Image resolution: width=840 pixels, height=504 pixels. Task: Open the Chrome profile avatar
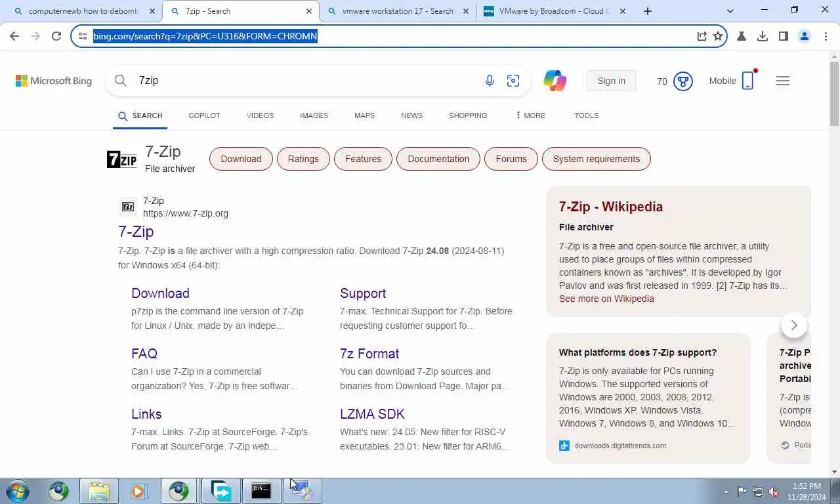click(805, 36)
